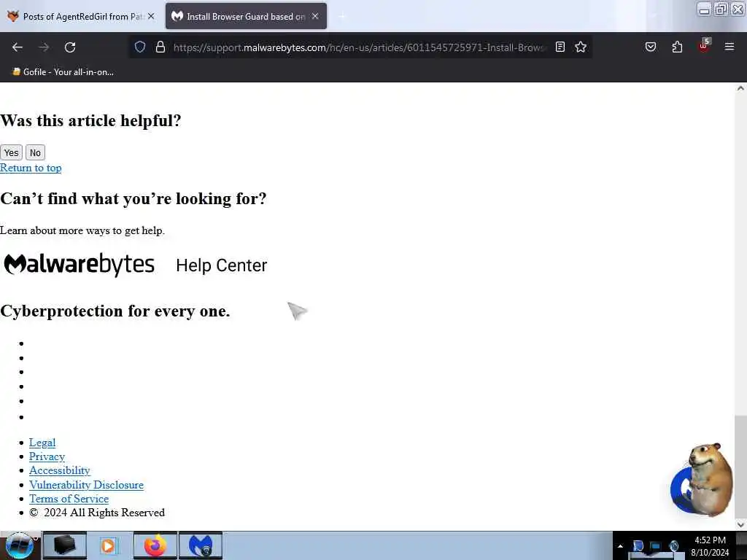Click the network tray icon
747x560 pixels.
(x=656, y=546)
